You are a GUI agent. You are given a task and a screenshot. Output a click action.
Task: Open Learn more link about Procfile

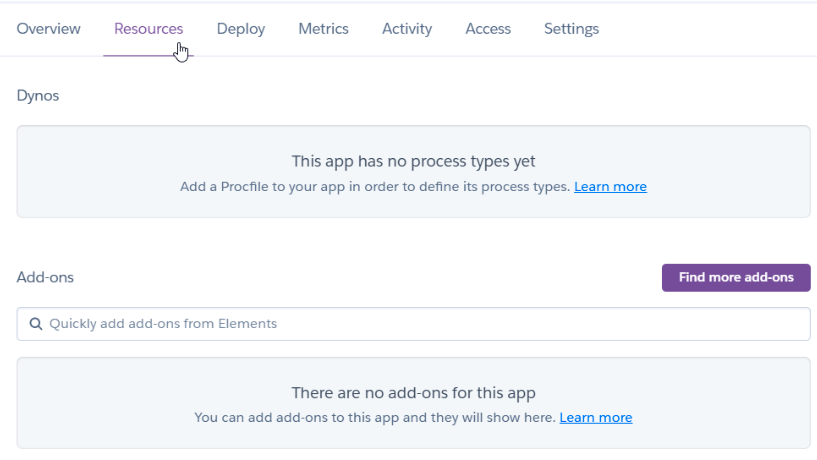(610, 187)
